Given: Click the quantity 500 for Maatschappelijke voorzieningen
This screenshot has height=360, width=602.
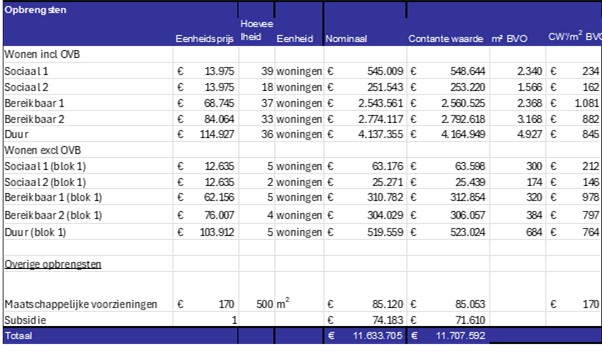Looking at the screenshot, I should tap(265, 304).
